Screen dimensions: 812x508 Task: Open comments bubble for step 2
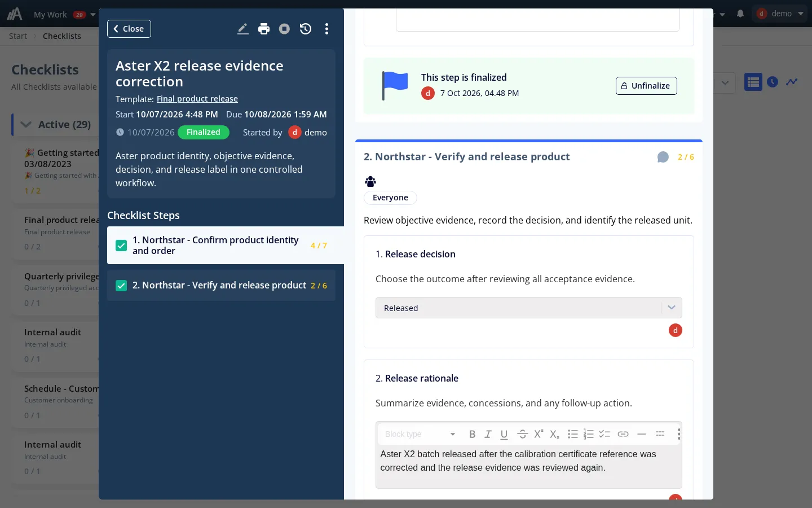(x=663, y=157)
